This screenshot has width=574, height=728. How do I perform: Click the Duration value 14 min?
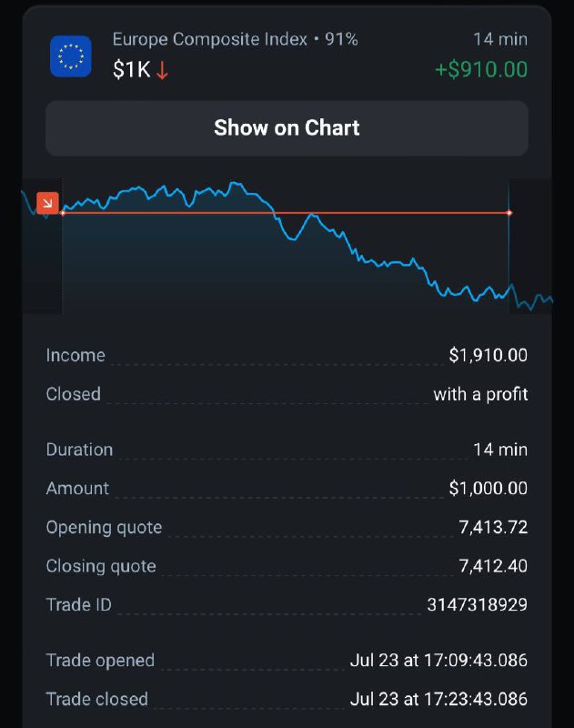point(500,450)
